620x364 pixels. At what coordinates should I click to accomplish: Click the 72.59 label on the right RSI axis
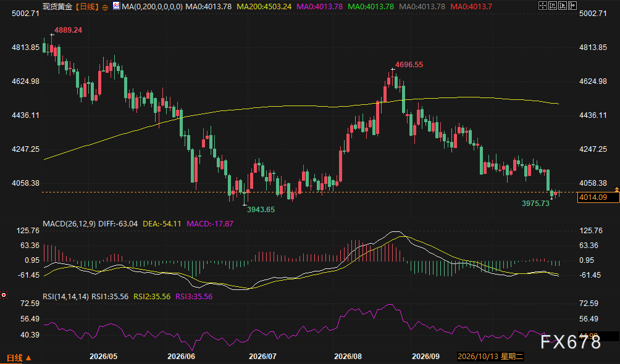589,304
